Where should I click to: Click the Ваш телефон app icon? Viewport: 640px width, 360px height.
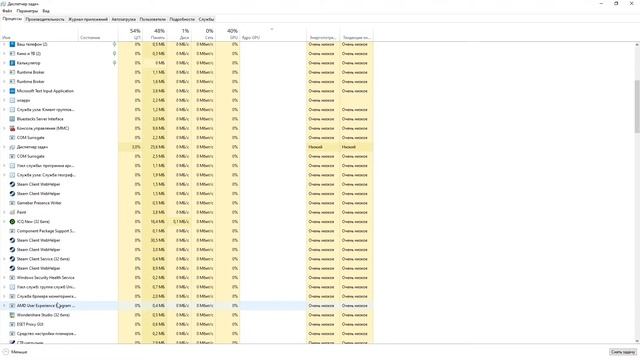click(x=12, y=44)
